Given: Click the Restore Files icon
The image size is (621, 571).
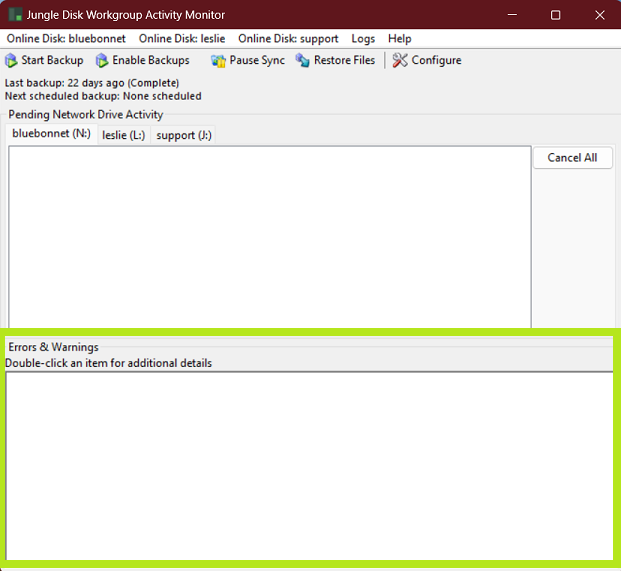Looking at the screenshot, I should point(303,60).
